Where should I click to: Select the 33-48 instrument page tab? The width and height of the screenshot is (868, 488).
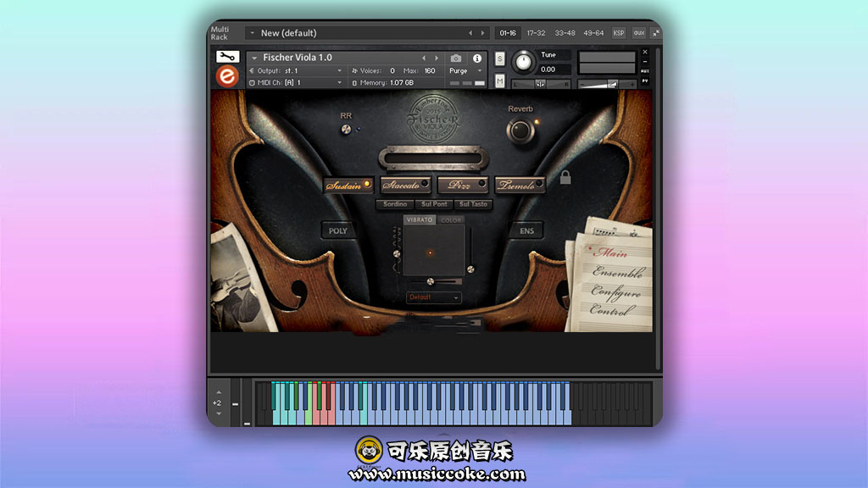point(565,33)
